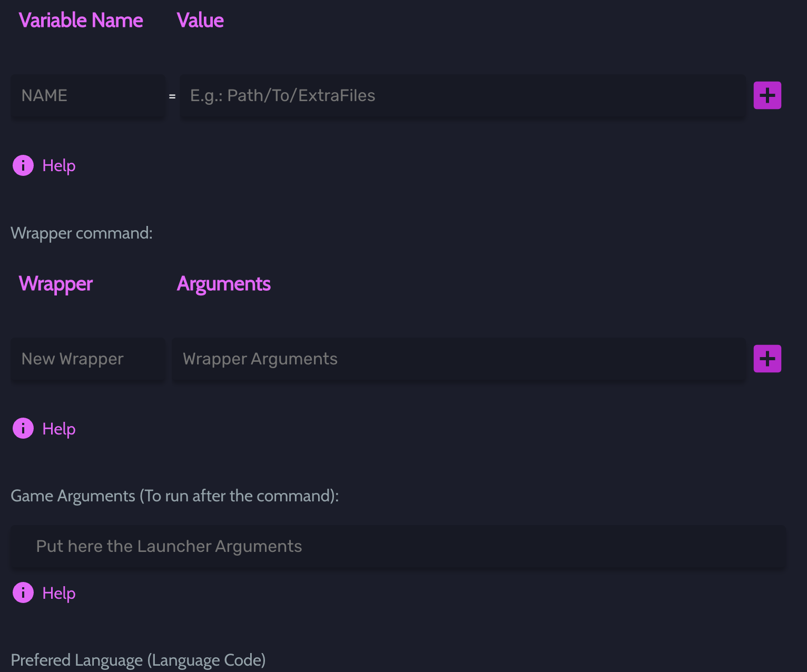The height and width of the screenshot is (672, 807).
Task: Click the Wrapper column header
Action: [56, 284]
